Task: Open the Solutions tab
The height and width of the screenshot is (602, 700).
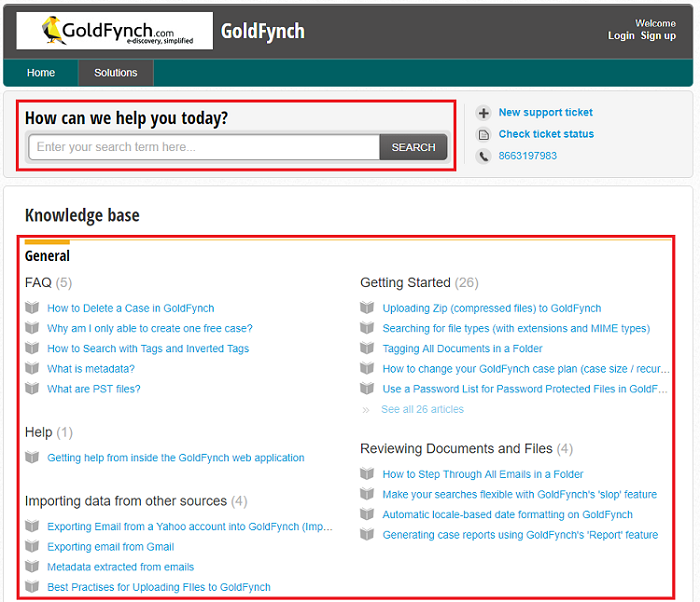Action: (x=116, y=73)
